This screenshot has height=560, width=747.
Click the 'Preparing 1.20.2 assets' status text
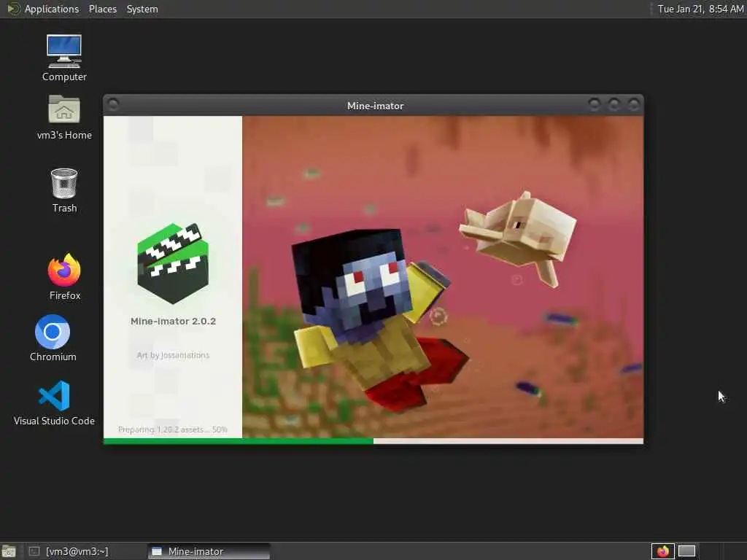click(172, 429)
